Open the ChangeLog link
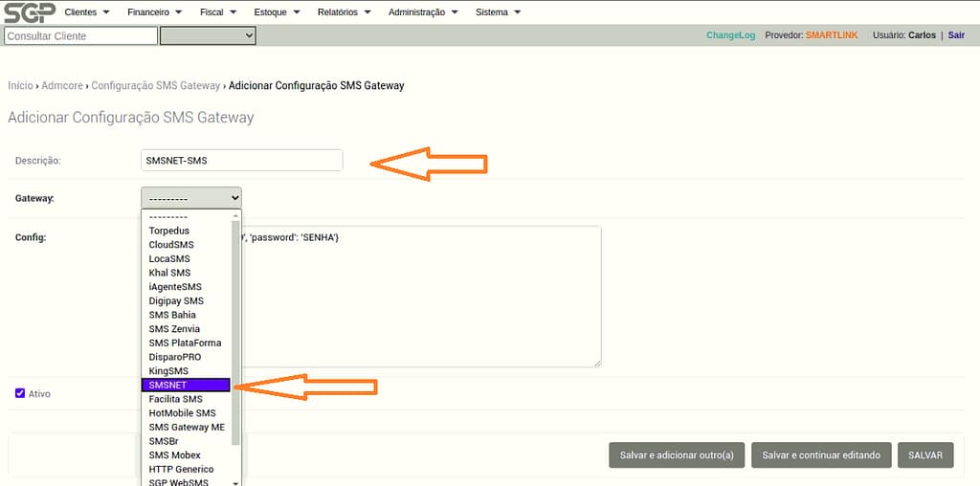 tap(730, 35)
